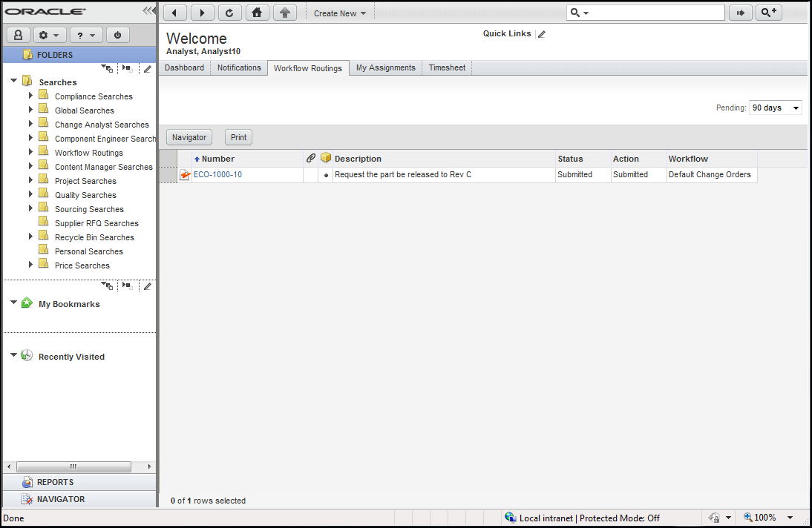812x528 pixels.
Task: Open the advanced search magnifier-plus icon
Action: 768,13
